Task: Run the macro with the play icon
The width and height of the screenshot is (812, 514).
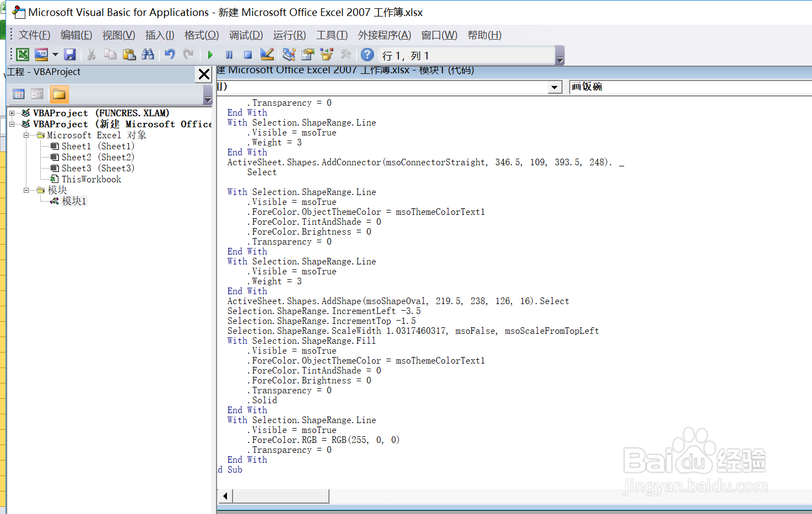Action: (x=210, y=55)
